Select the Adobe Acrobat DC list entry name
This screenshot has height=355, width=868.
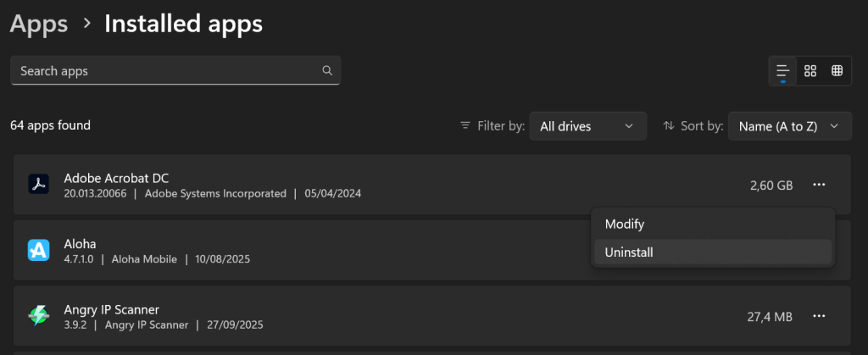click(x=116, y=178)
